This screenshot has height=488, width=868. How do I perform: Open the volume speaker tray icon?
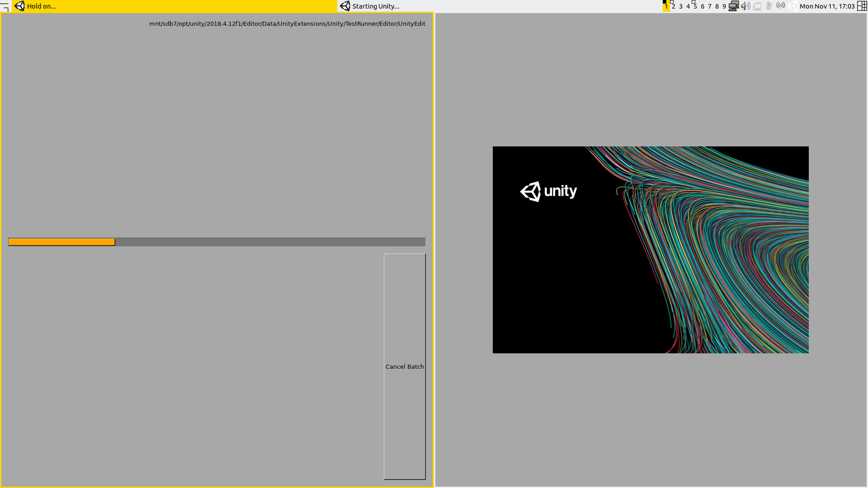745,6
